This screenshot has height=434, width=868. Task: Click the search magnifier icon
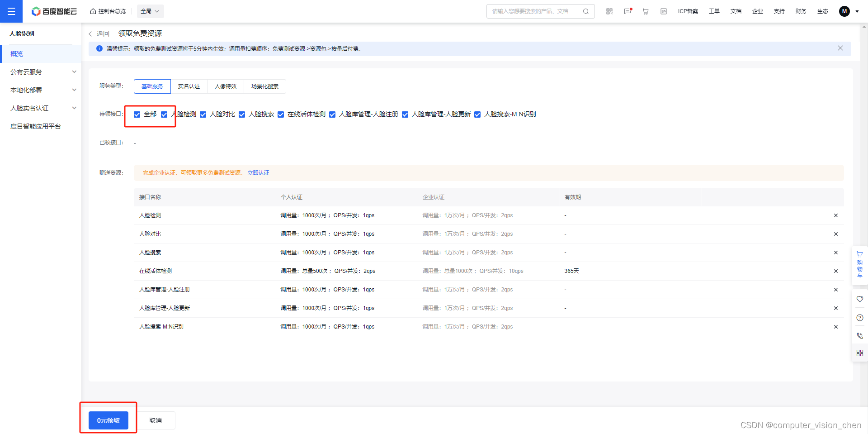tap(586, 11)
